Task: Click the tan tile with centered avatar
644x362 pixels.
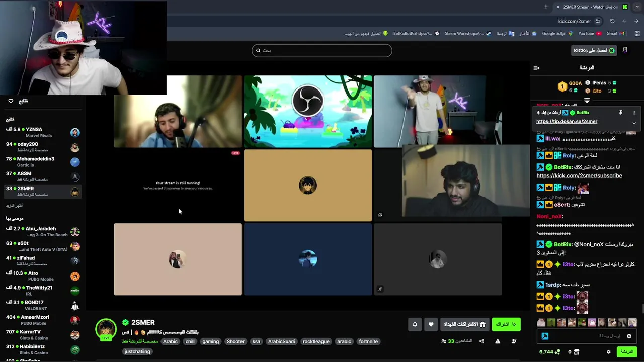Action: [308, 185]
